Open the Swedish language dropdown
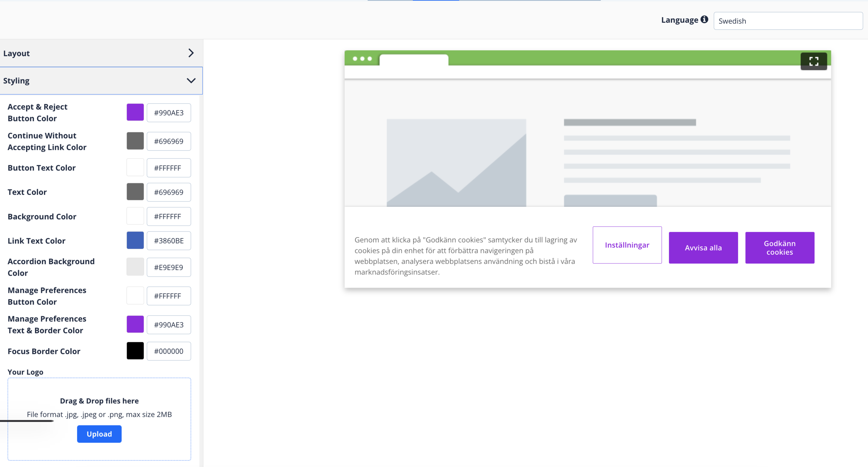The width and height of the screenshot is (868, 467). (x=787, y=21)
